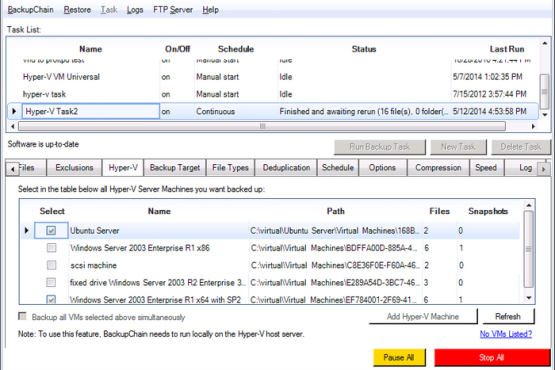The image size is (555, 370).
Task: Switch to the Exclusions tab
Action: pos(74,168)
